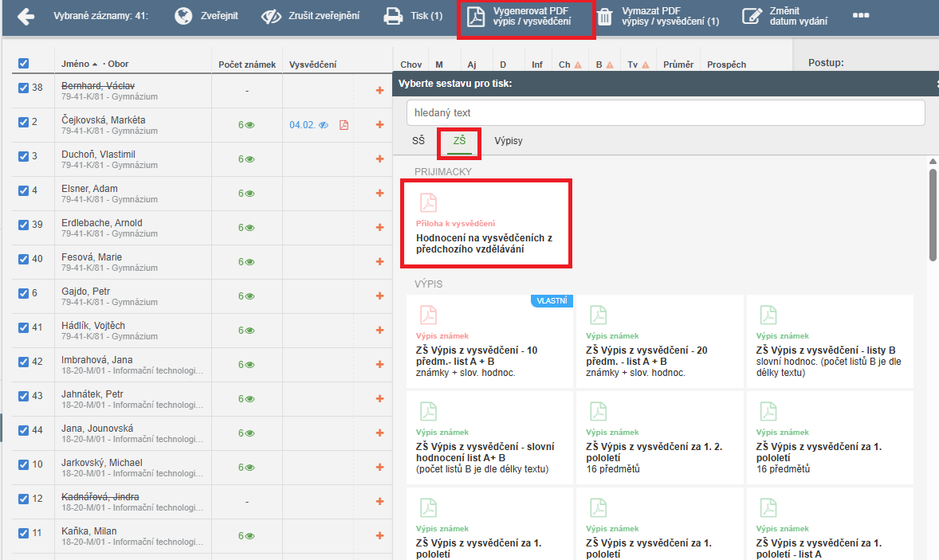Click the hledaný text search field

click(x=665, y=113)
